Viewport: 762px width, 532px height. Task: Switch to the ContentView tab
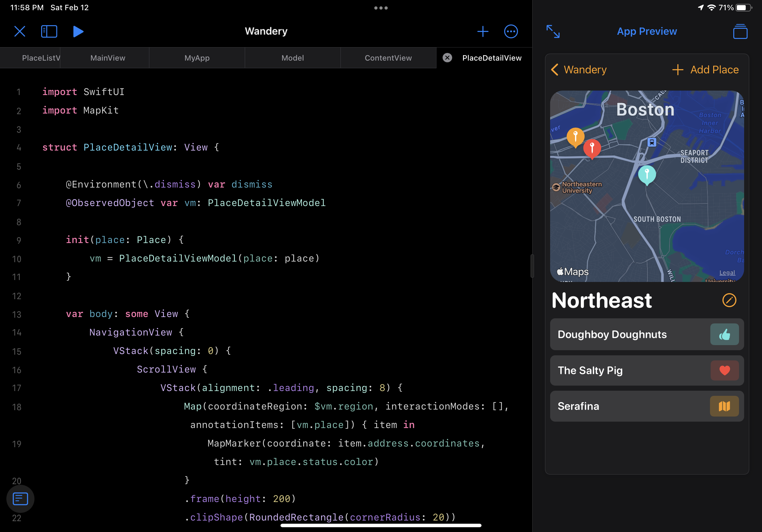pos(388,58)
